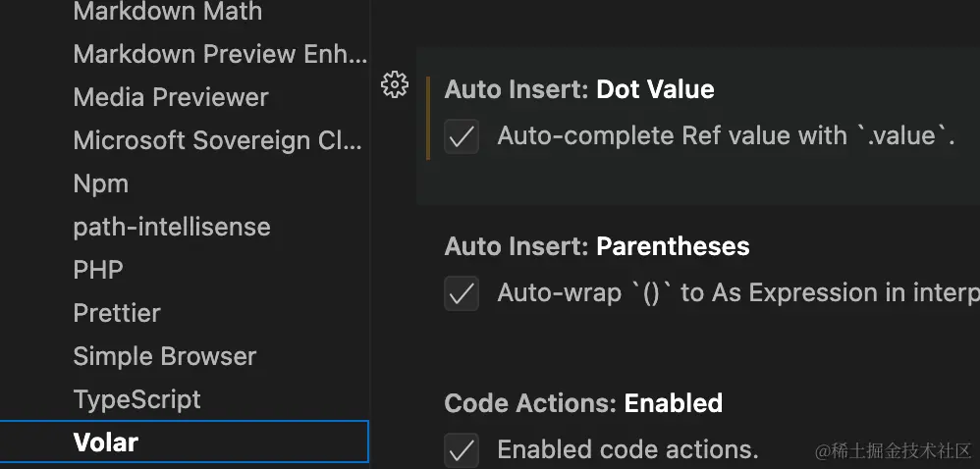Click the highlighted Volar settings entry
The width and height of the screenshot is (980, 469).
click(106, 443)
